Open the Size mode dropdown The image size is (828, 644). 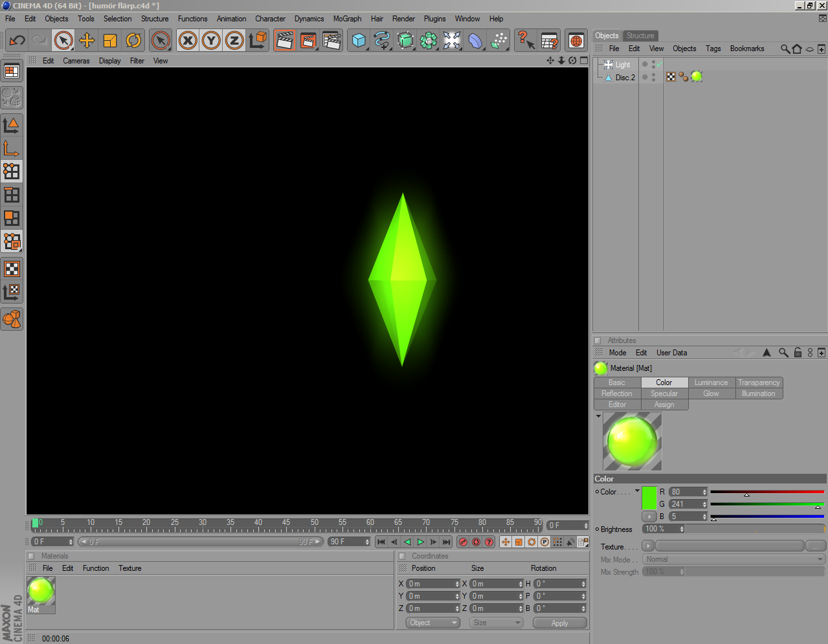pos(496,623)
